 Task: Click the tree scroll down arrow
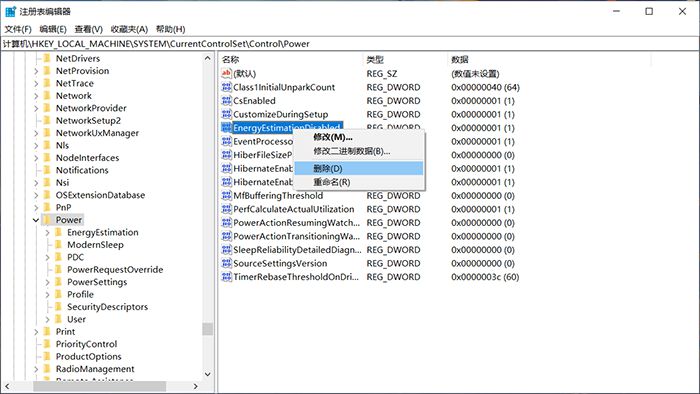click(x=208, y=374)
